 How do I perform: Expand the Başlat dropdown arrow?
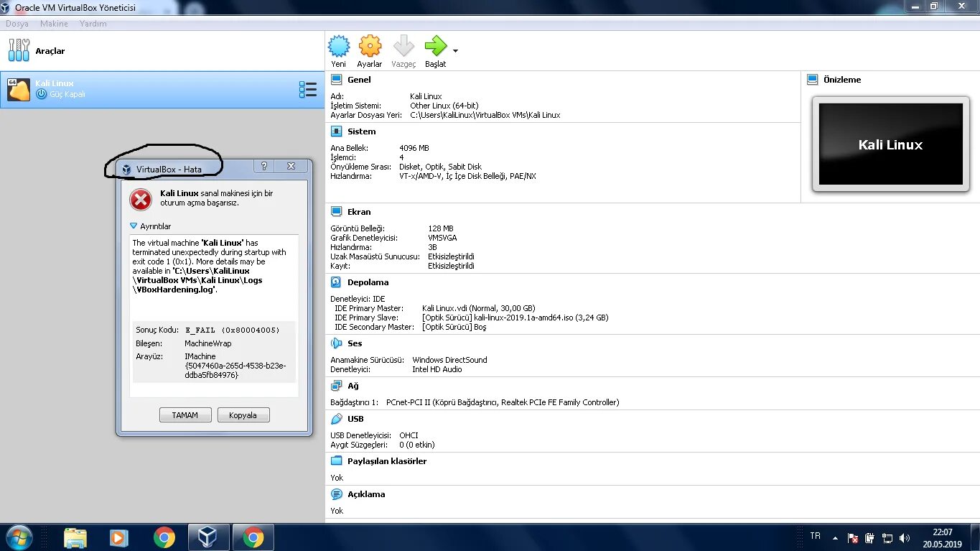(455, 51)
